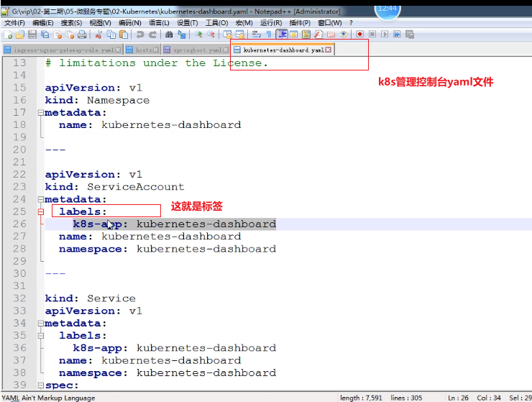Open the Document Map panel icon
Image resolution: width=532 pixels, height=402 pixels.
(306, 35)
